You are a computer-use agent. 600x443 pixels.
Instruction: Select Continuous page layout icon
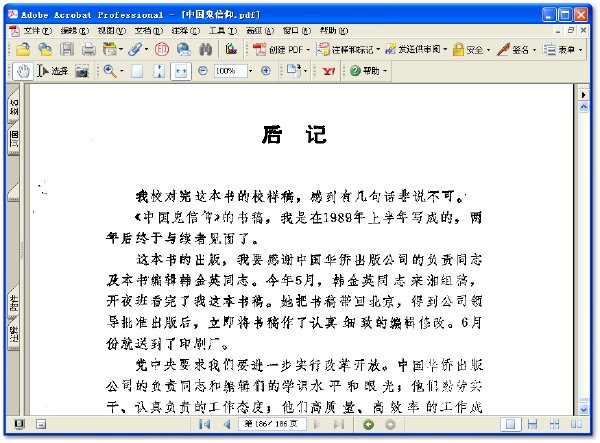coord(532,424)
